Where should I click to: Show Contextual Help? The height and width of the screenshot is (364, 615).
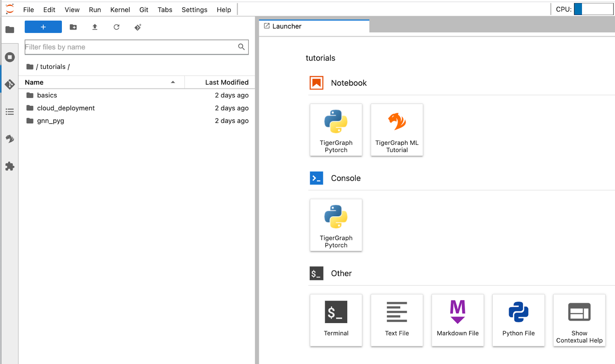click(579, 320)
